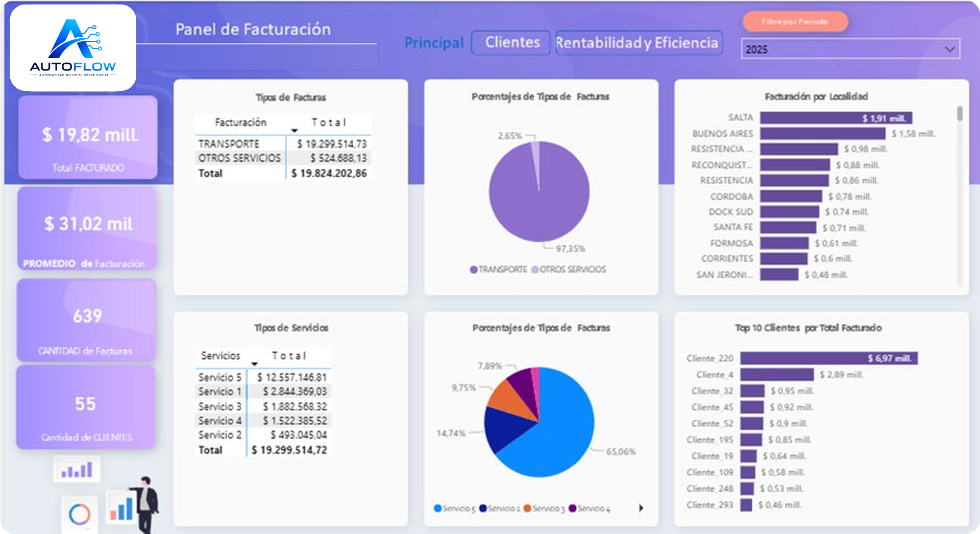980x534 pixels.
Task: Select the SALTA bar
Action: (836, 118)
